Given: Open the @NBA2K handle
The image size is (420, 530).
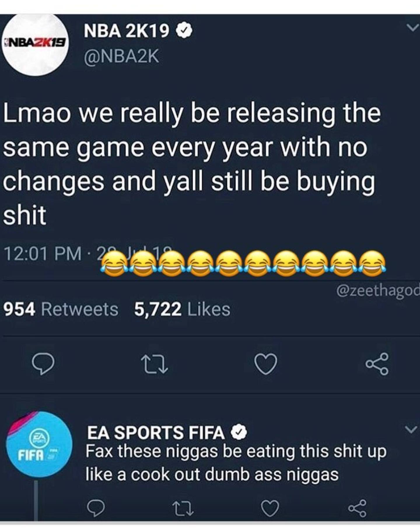Looking at the screenshot, I should pos(122,56).
